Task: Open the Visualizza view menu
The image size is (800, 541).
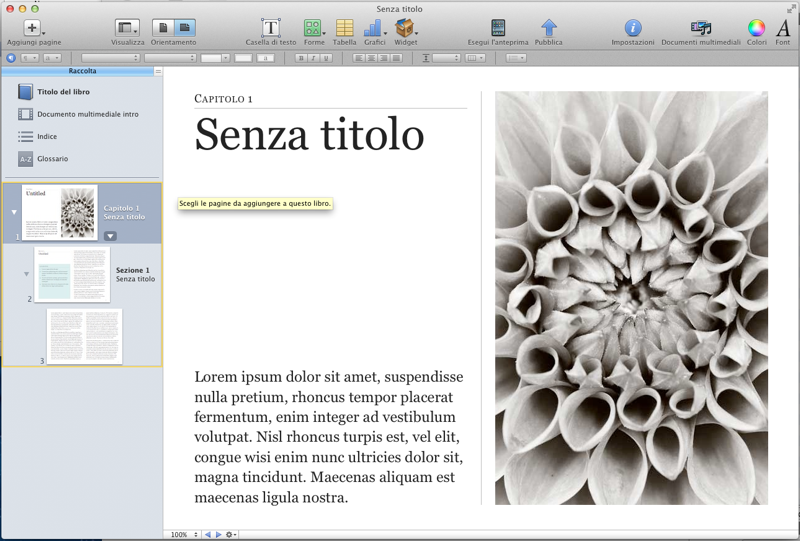Action: tap(127, 28)
